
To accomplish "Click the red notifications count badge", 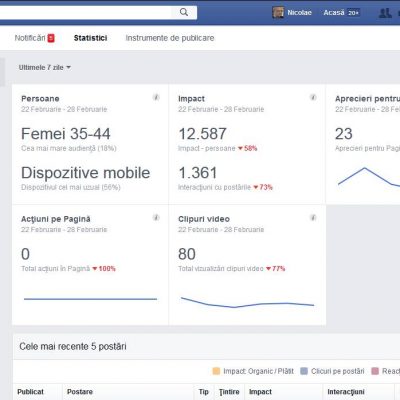I will tap(51, 38).
